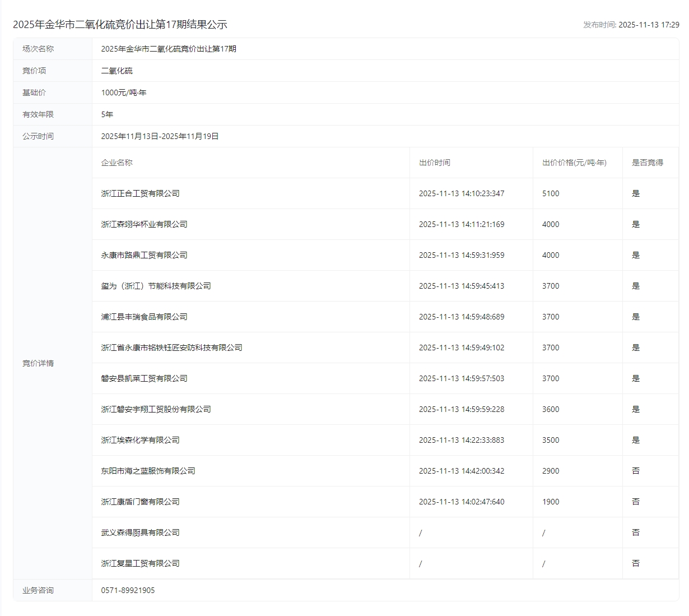This screenshot has width=689, height=616.
Task: Click the 5100 bid price cell
Action: pos(550,193)
